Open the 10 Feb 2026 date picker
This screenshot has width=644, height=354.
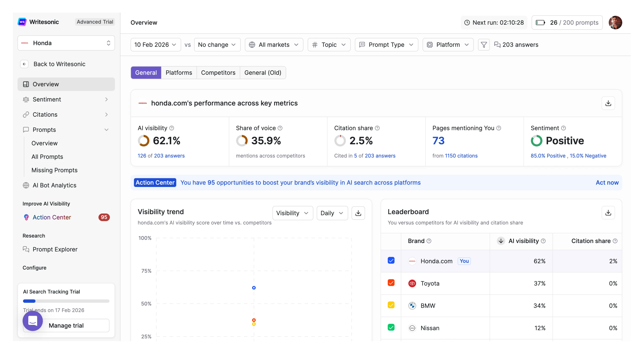coord(155,45)
